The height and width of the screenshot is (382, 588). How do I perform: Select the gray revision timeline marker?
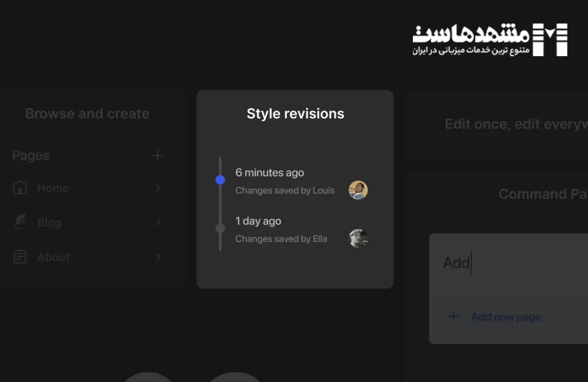[220, 228]
